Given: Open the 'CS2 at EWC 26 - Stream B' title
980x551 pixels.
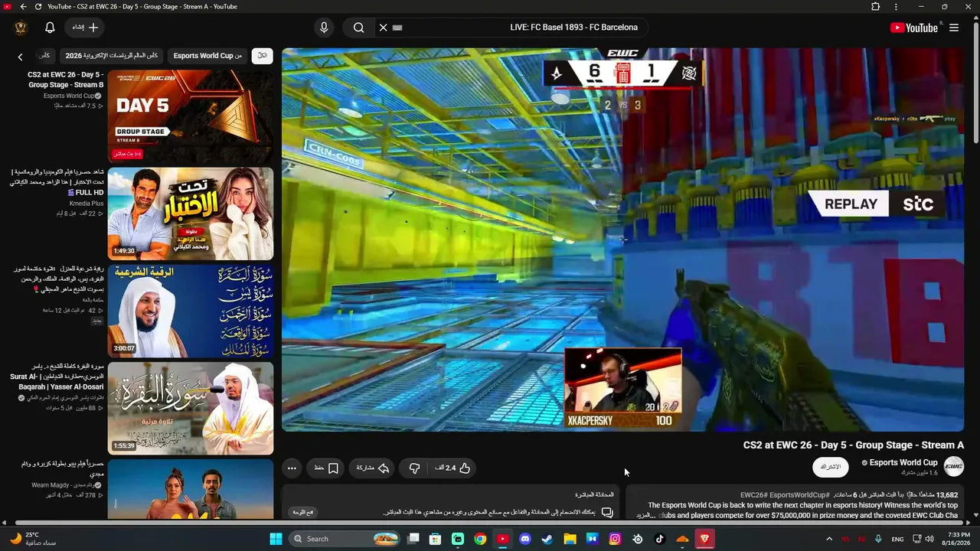Looking at the screenshot, I should (x=66, y=80).
